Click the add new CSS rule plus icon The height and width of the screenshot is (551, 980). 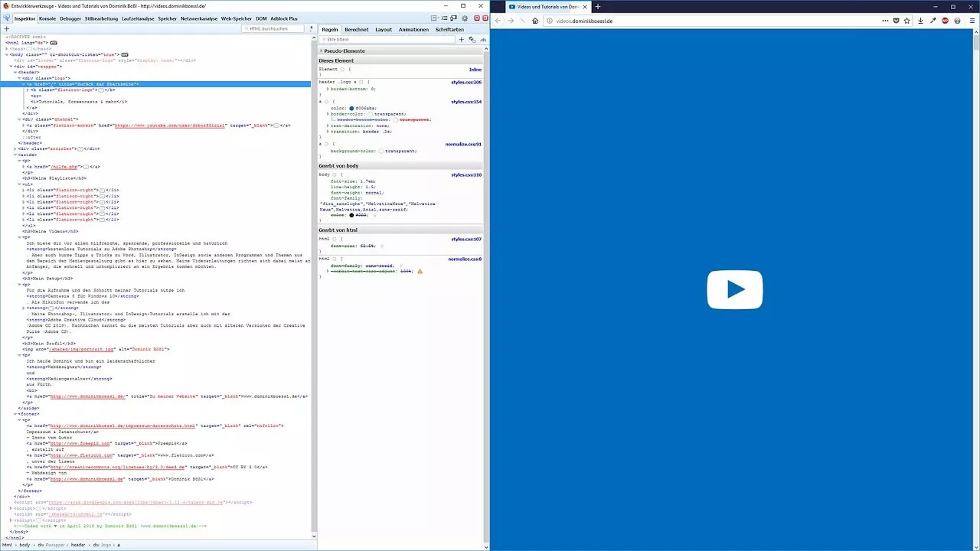461,39
